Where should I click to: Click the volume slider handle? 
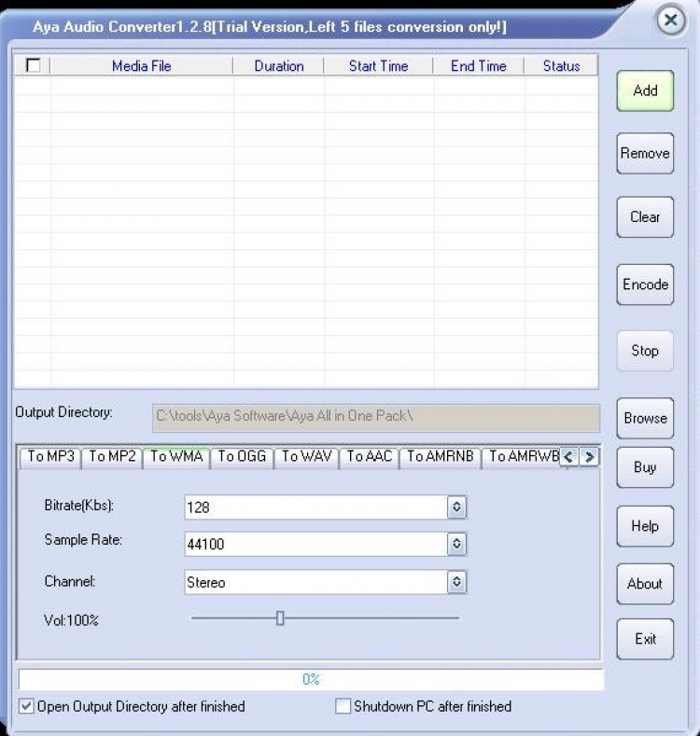(280, 618)
